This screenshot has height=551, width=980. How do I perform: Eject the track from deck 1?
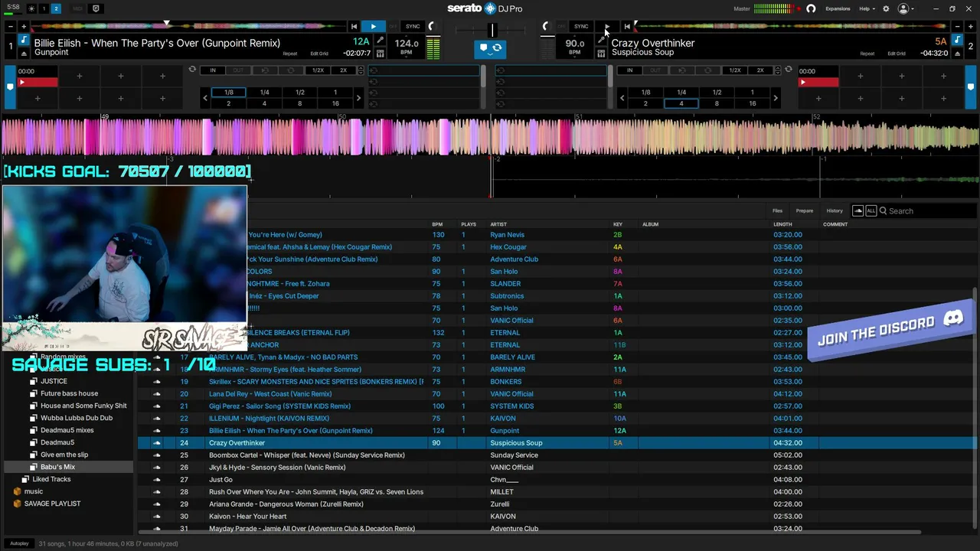tap(24, 54)
